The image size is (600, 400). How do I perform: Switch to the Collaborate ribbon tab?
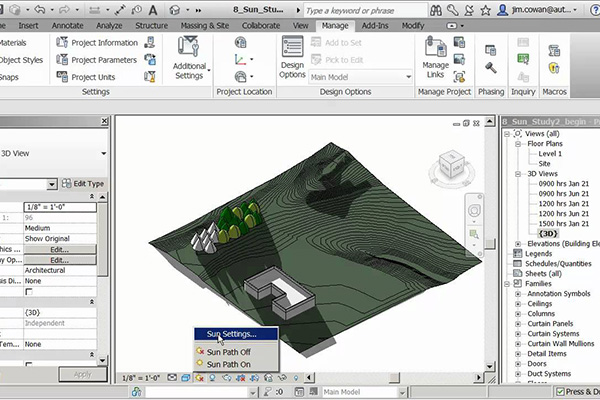(x=261, y=26)
